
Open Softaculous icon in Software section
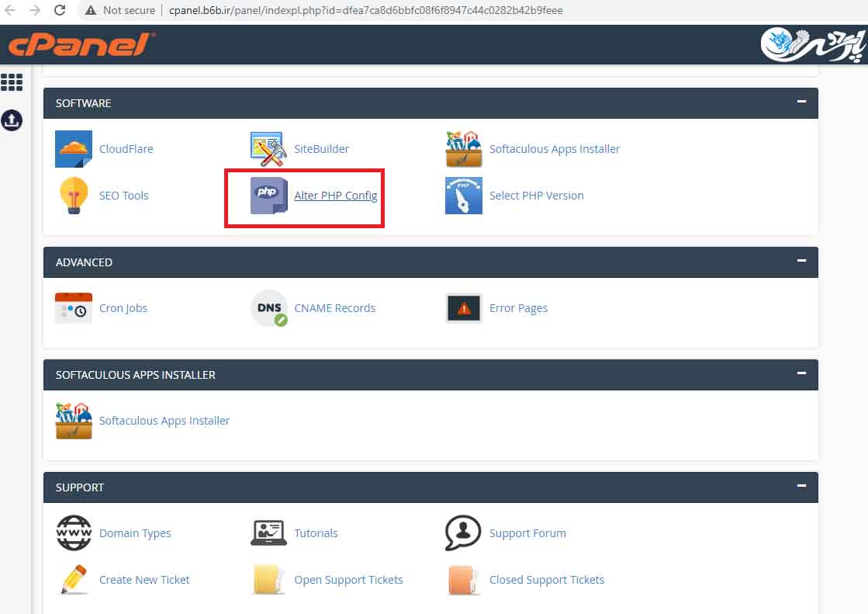coord(464,148)
